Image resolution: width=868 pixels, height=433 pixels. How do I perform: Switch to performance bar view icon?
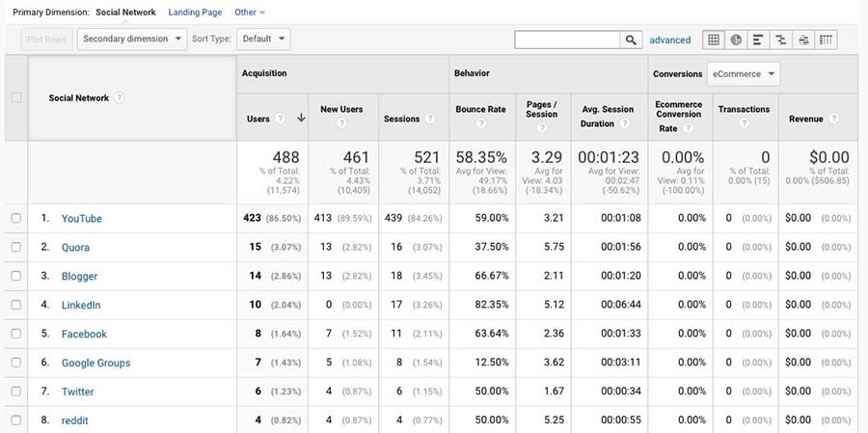pos(758,40)
